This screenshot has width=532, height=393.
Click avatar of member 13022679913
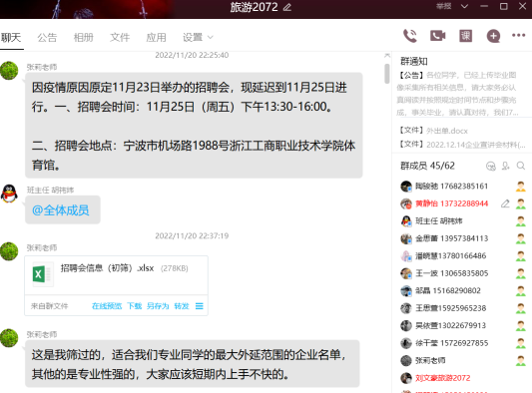tap(406, 326)
